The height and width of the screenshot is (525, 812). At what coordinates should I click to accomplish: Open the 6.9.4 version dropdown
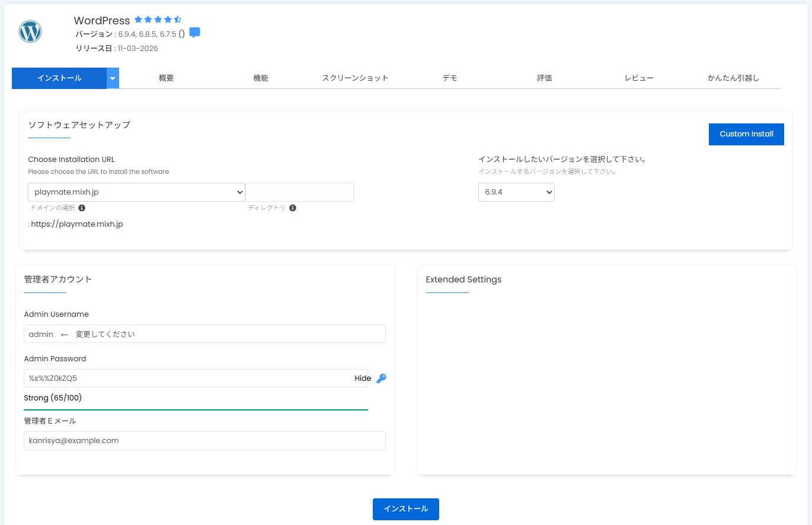coord(516,192)
